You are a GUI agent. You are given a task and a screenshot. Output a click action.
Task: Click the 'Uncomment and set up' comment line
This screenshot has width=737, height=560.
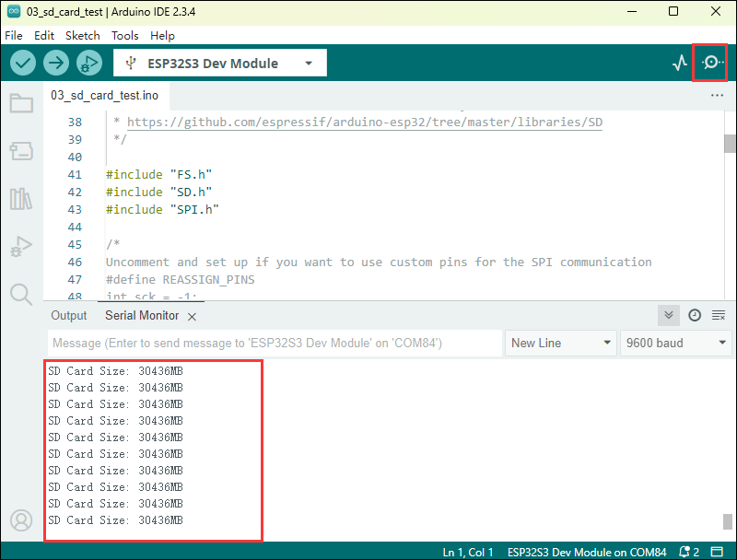(x=379, y=262)
